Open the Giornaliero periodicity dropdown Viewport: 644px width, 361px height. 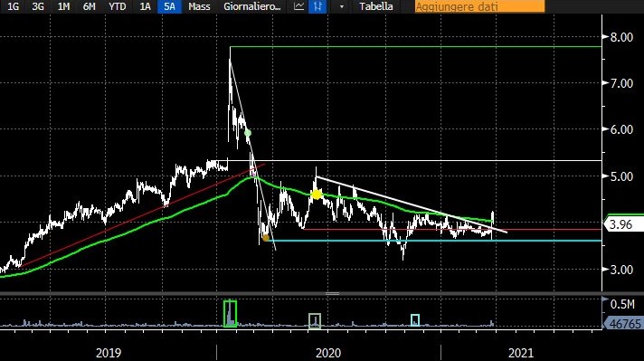tap(252, 6)
